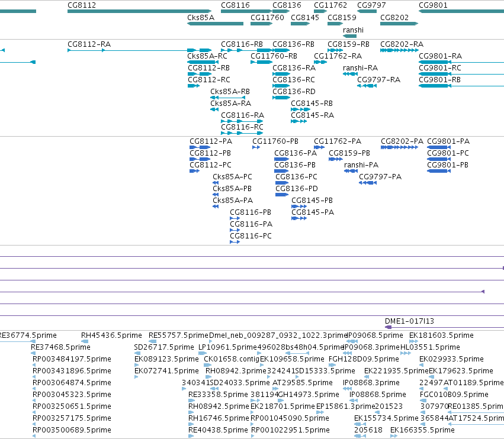Click EST FGC010B09.5prime
Image resolution: width=504 pixels, height=439 pixels.
pyautogui.click(x=423, y=401)
